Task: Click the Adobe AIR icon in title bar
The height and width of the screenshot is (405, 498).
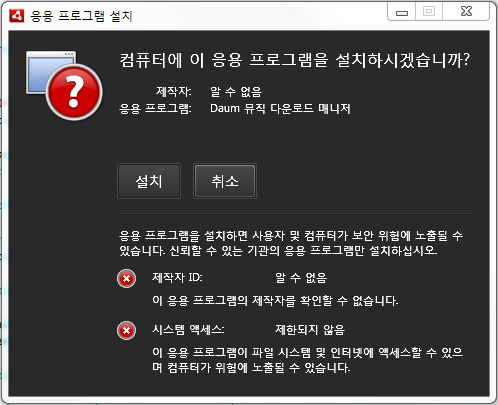Action: tap(17, 15)
